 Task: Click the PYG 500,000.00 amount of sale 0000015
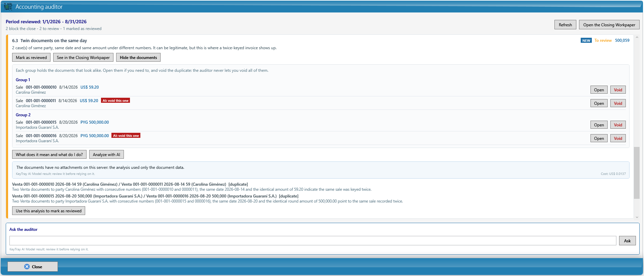[95, 122]
